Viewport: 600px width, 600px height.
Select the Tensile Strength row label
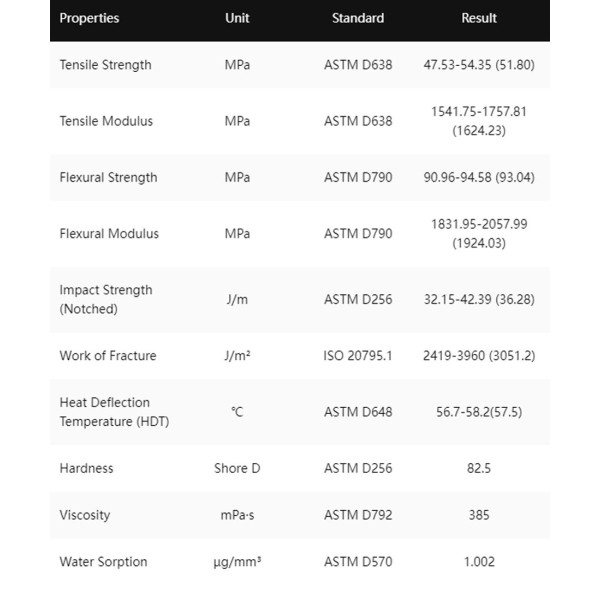(106, 65)
